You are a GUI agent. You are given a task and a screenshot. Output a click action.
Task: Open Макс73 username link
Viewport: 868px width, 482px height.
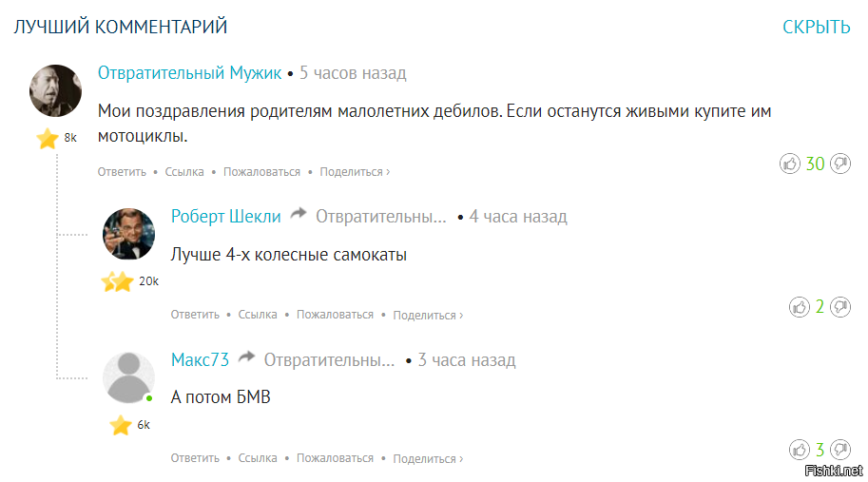click(x=200, y=360)
